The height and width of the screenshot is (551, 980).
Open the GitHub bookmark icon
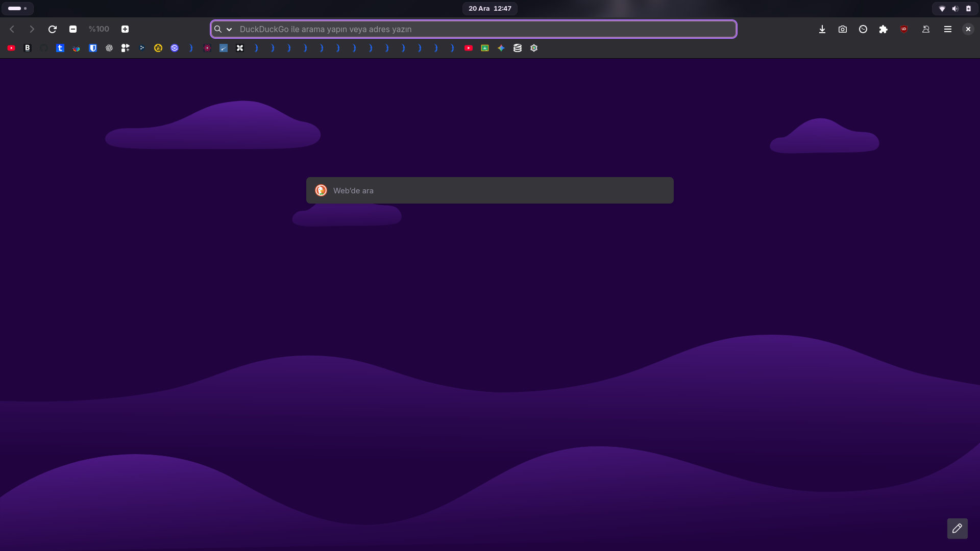pyautogui.click(x=44, y=48)
